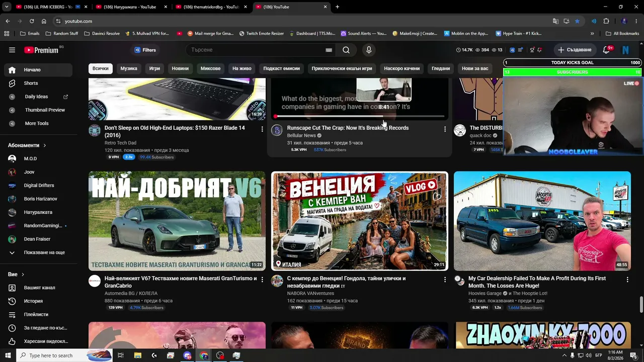Select the Игри filter chip

(154, 68)
